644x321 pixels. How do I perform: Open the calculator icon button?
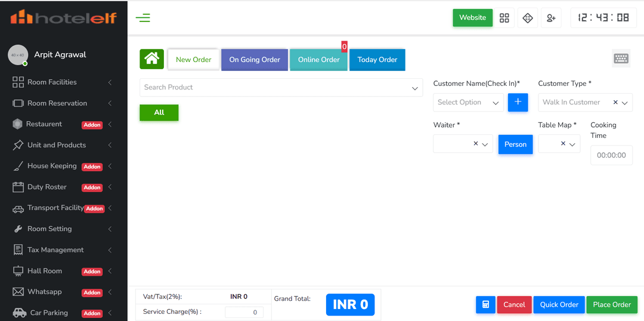click(486, 304)
